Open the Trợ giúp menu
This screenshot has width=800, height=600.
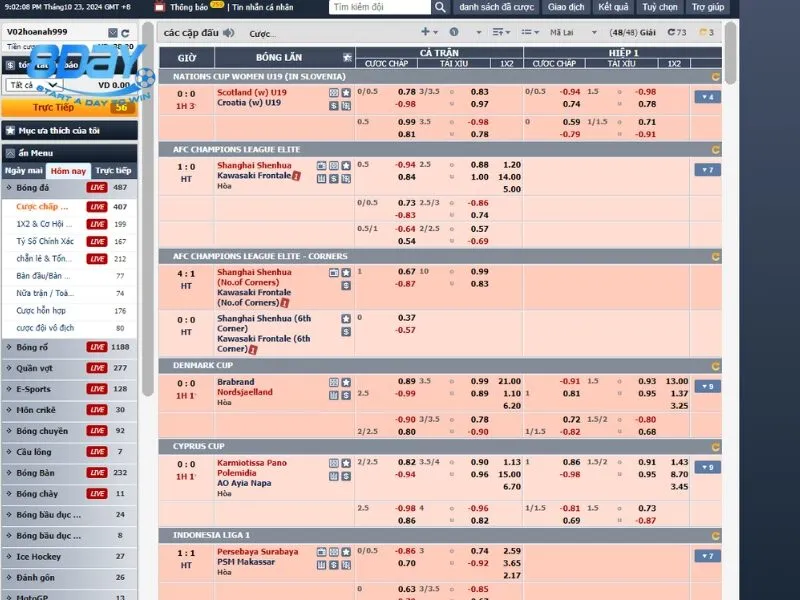[708, 7]
